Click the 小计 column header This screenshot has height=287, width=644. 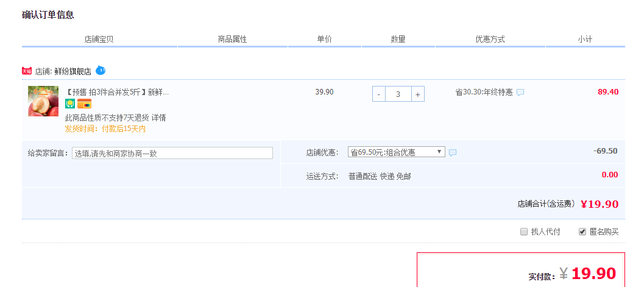(585, 40)
